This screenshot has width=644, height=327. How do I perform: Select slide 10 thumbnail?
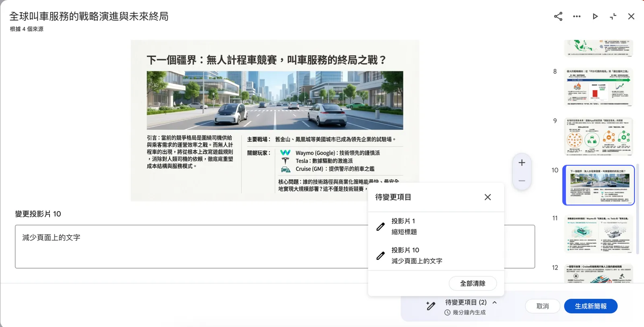pyautogui.click(x=599, y=185)
